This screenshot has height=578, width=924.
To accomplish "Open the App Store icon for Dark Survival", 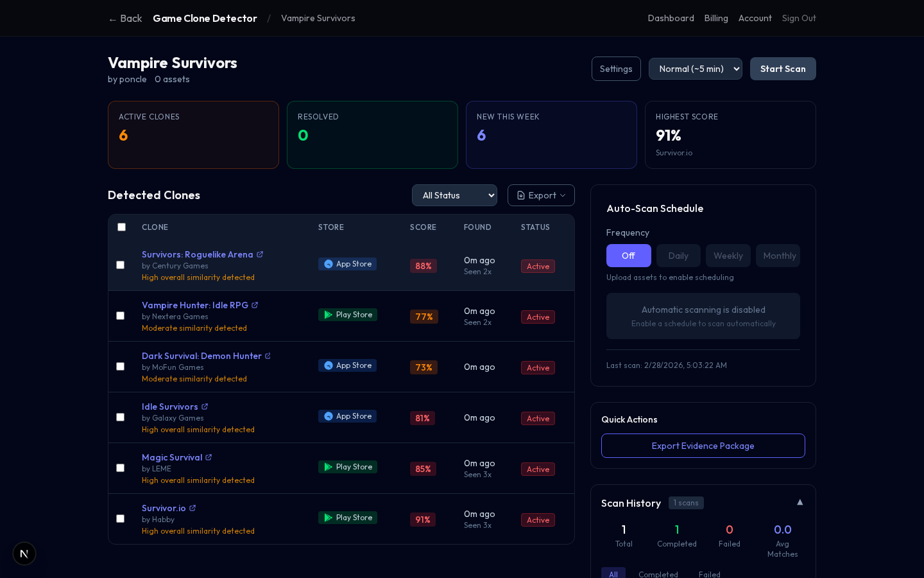I will 327,365.
